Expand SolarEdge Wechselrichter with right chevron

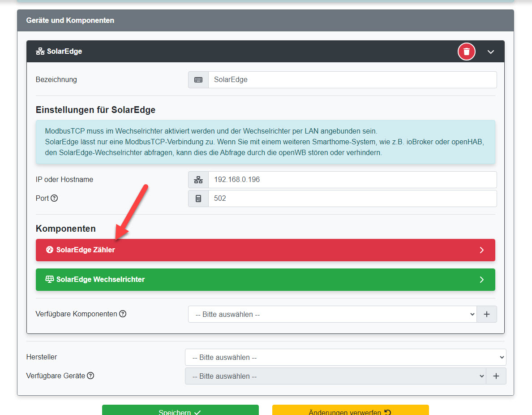pos(482,280)
